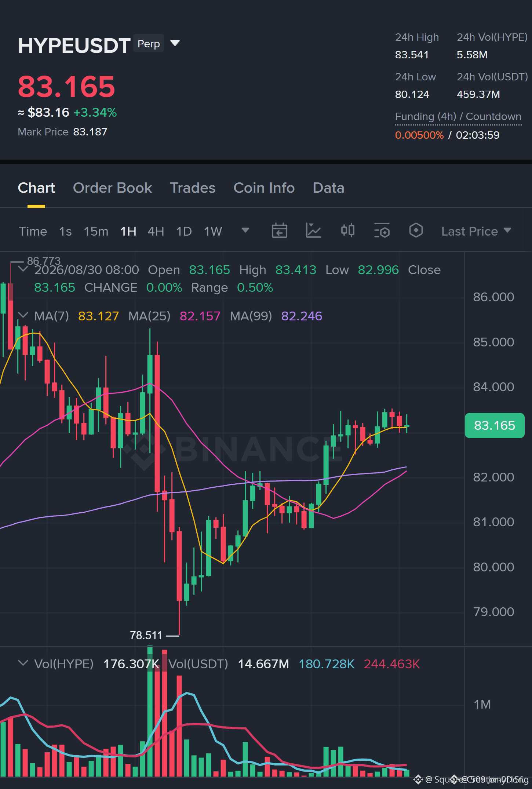This screenshot has width=532, height=789.
Task: Switch to the Chart tab
Action: [36, 188]
